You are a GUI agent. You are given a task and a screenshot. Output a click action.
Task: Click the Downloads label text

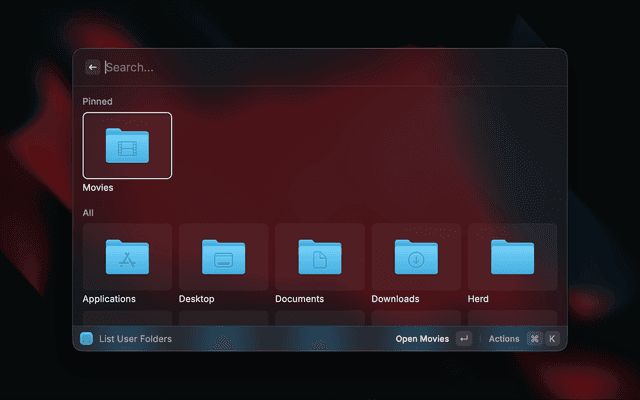(396, 299)
